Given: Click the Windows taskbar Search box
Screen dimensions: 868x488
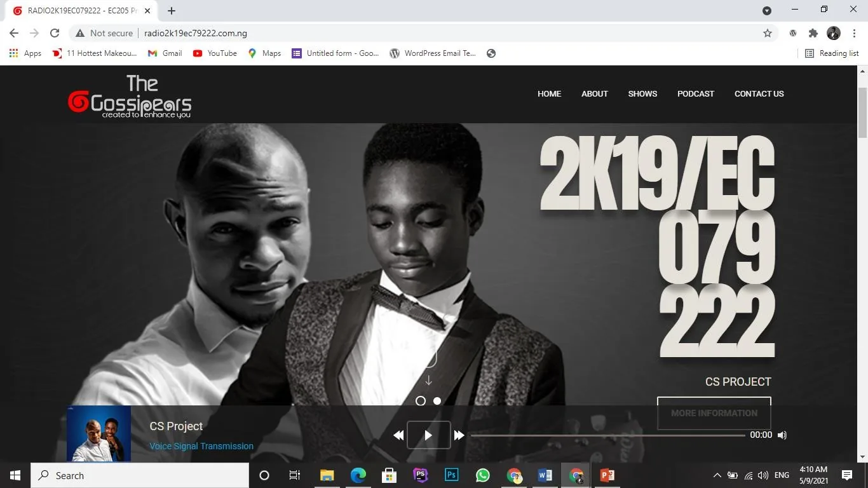Looking at the screenshot, I should [140, 475].
